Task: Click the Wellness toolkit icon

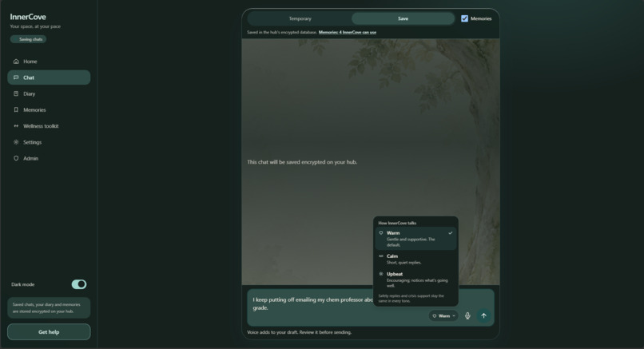Action: click(x=16, y=126)
